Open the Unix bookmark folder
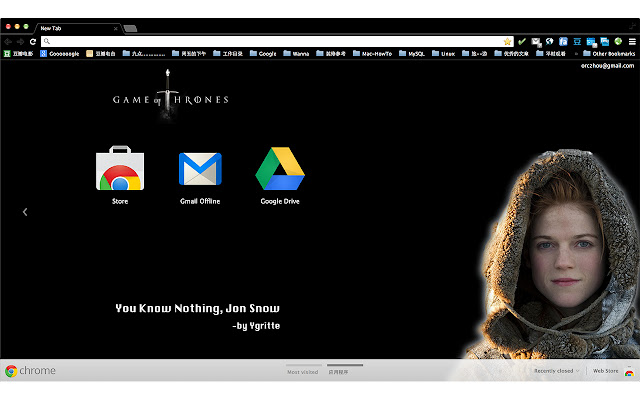The height and width of the screenshot is (400, 640). (x=443, y=53)
